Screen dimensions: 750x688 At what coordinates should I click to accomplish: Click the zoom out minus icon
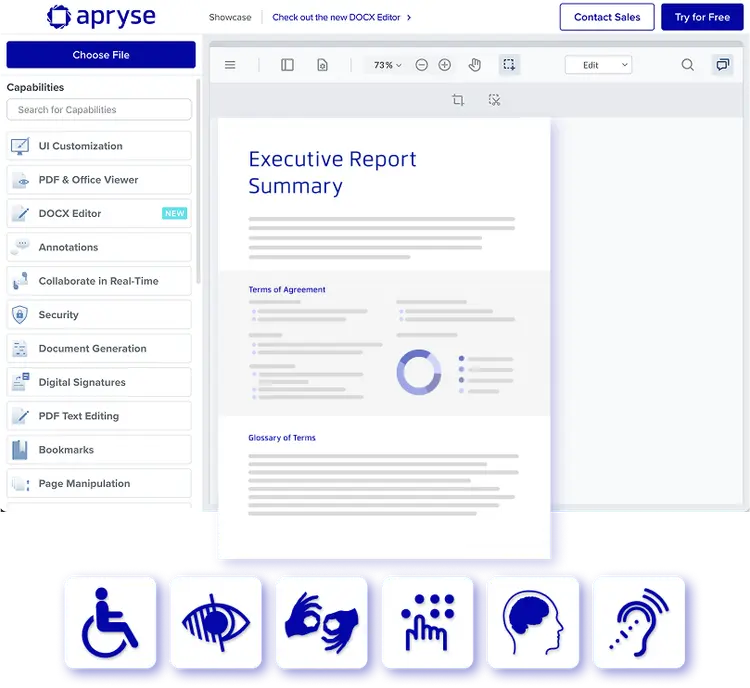click(421, 65)
